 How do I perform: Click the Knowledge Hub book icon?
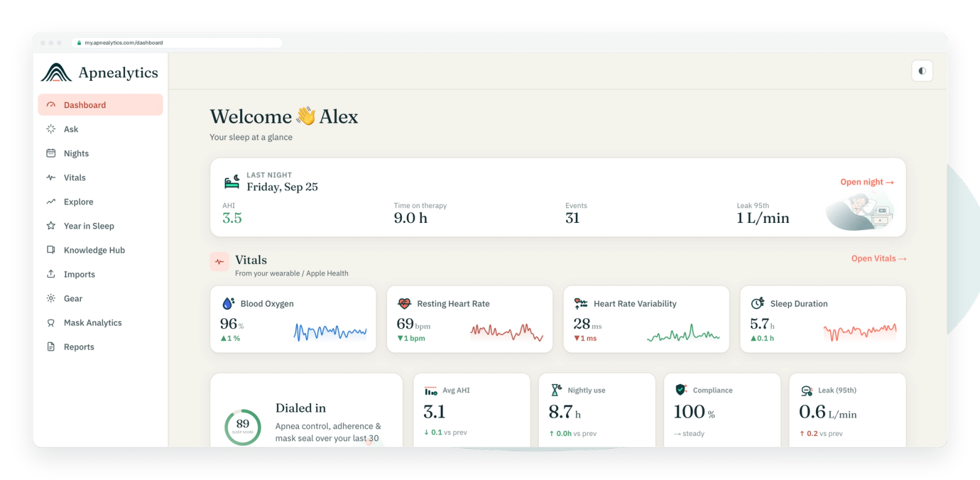click(x=51, y=250)
